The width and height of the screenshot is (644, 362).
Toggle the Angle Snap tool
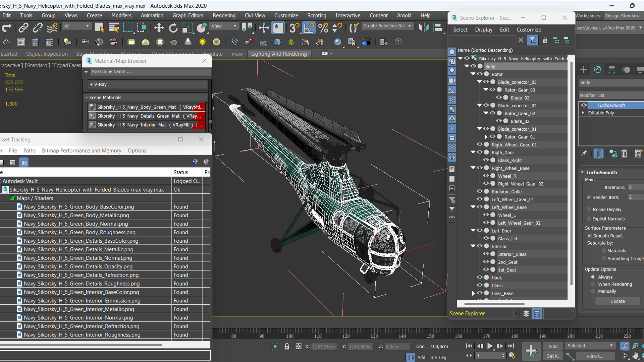(x=309, y=28)
